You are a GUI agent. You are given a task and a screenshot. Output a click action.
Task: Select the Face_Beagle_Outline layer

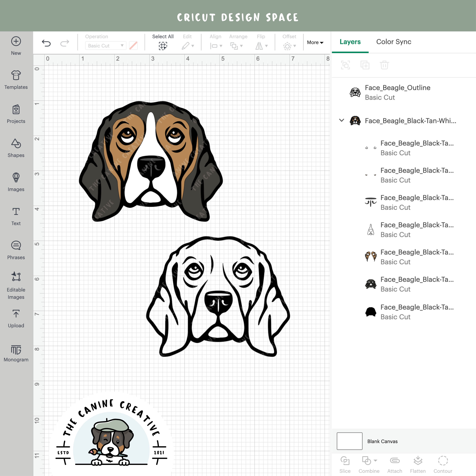tap(397, 92)
